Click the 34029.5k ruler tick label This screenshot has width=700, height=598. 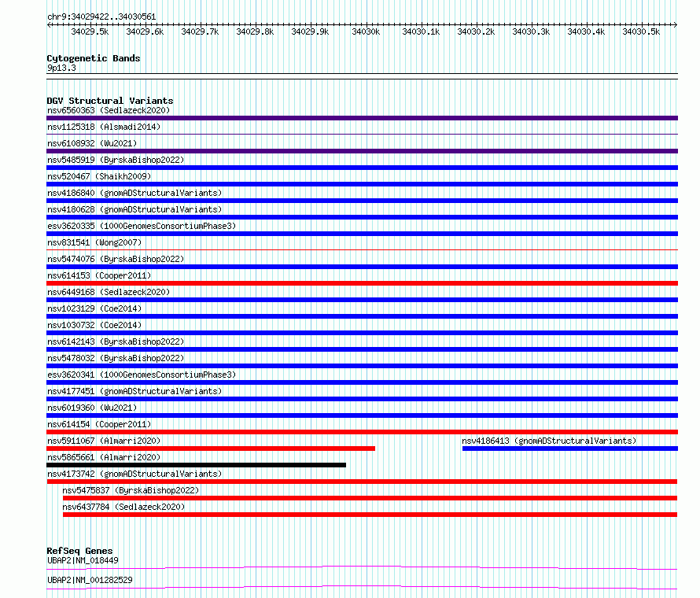(x=90, y=31)
